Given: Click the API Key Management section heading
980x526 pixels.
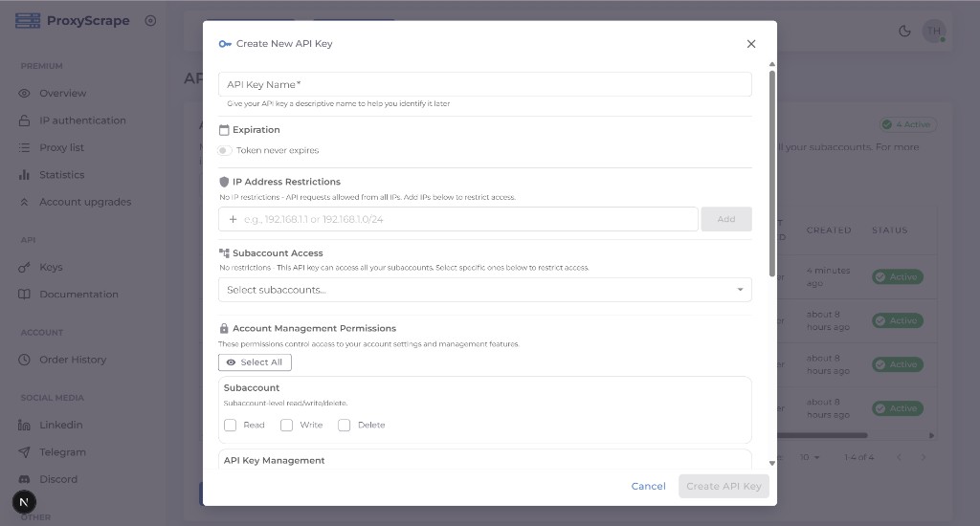Looking at the screenshot, I should 275,460.
